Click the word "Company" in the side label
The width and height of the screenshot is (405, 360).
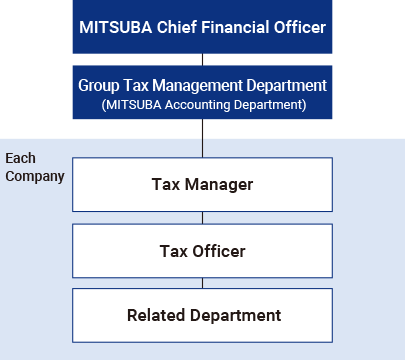click(35, 177)
